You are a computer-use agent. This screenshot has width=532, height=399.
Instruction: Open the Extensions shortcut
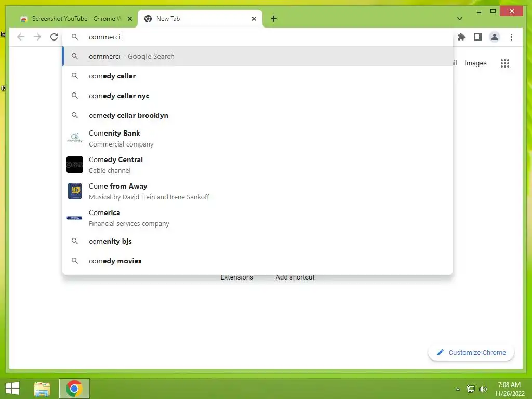point(237,277)
